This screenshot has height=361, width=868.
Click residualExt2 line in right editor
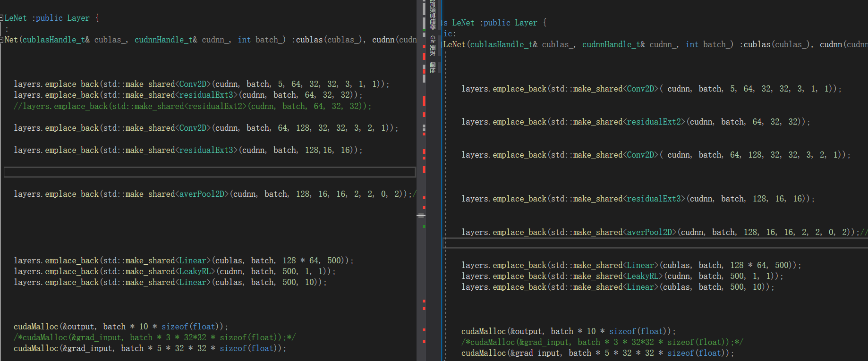tap(636, 122)
